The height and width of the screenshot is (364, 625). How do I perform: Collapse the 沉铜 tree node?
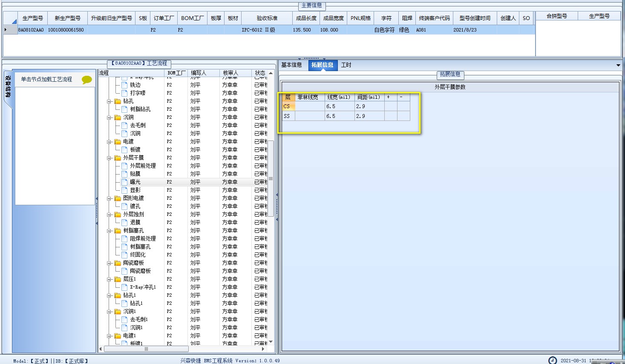pos(109,118)
